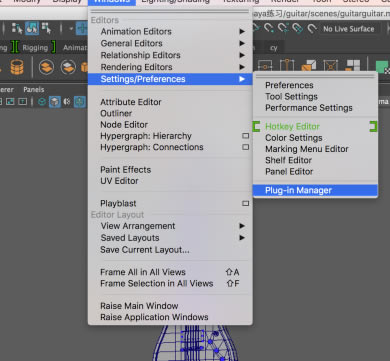
Task: Choose Hypergraph: Connections
Action: (x=152, y=147)
